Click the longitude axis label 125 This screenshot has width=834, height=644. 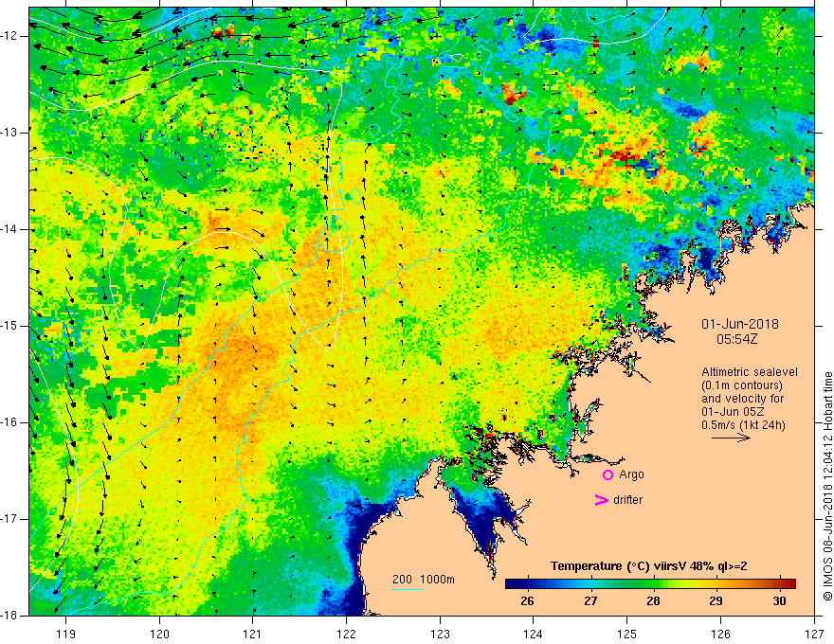pos(627,634)
